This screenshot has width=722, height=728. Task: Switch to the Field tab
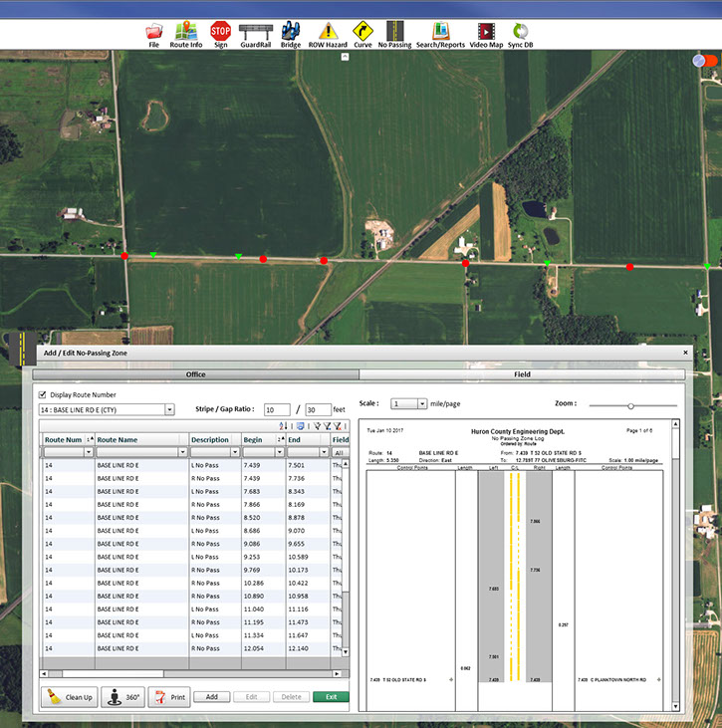pyautogui.click(x=522, y=374)
